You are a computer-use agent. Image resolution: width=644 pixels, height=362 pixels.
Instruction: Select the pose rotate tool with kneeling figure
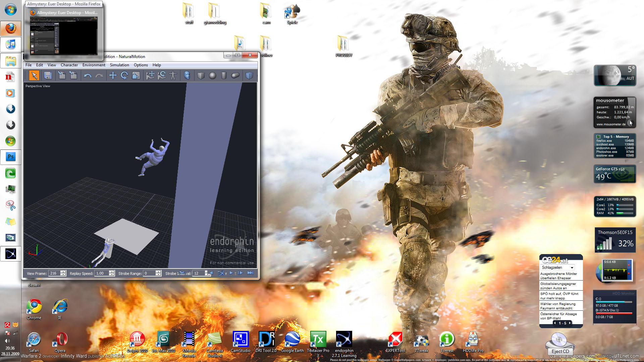tap(162, 76)
